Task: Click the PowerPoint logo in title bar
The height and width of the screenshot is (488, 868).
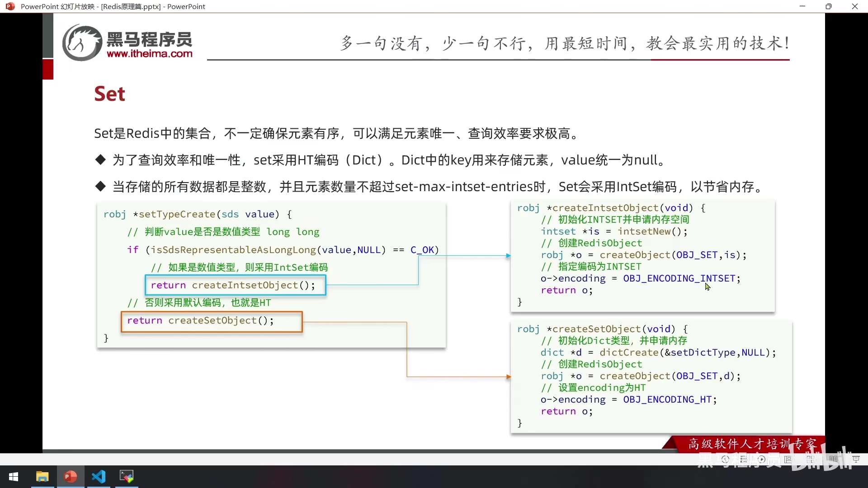Action: tap(10, 6)
